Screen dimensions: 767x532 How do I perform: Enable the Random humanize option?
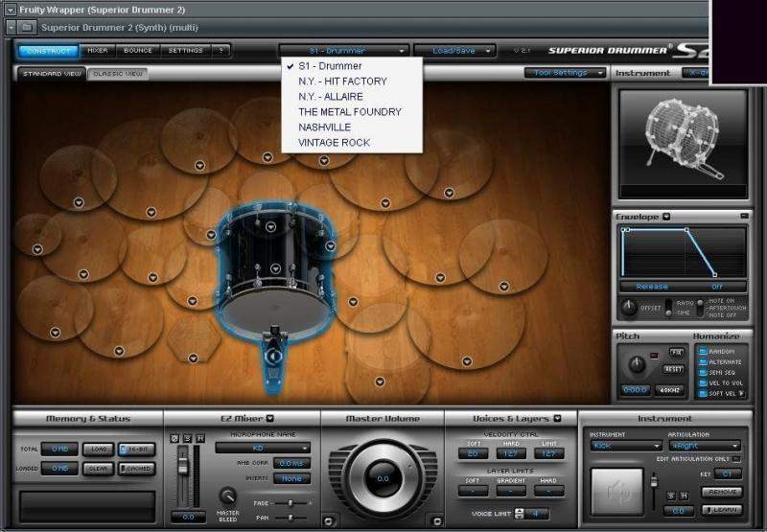(x=703, y=352)
